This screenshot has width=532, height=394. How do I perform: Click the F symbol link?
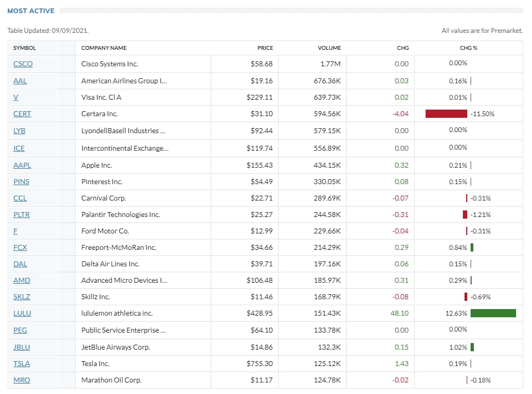click(x=15, y=231)
